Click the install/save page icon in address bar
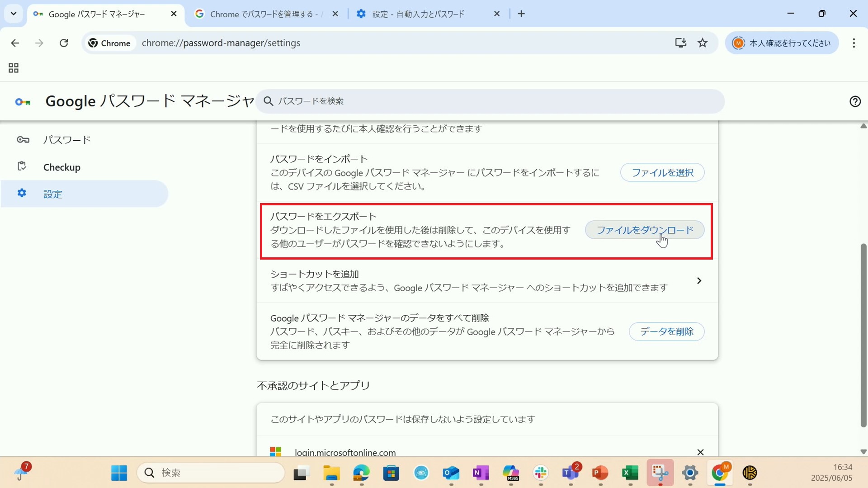This screenshot has height=488, width=868. pyautogui.click(x=680, y=43)
